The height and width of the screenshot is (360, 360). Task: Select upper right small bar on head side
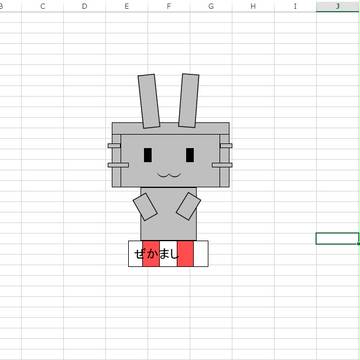[x=226, y=146]
